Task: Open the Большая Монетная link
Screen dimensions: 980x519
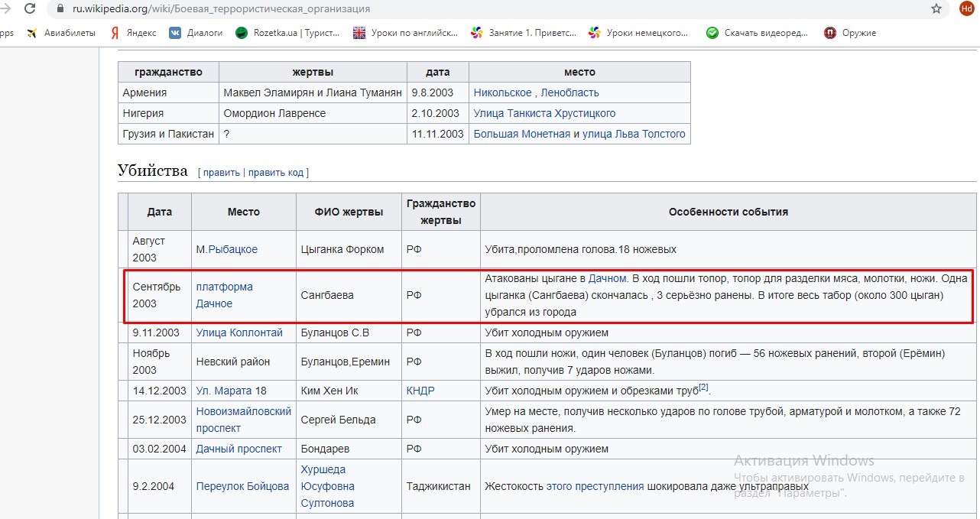Action: point(522,134)
